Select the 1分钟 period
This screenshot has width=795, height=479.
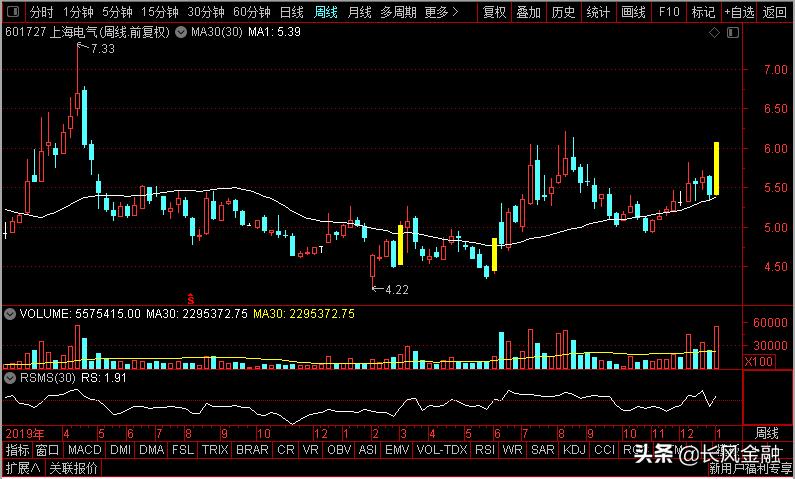pyautogui.click(x=79, y=12)
